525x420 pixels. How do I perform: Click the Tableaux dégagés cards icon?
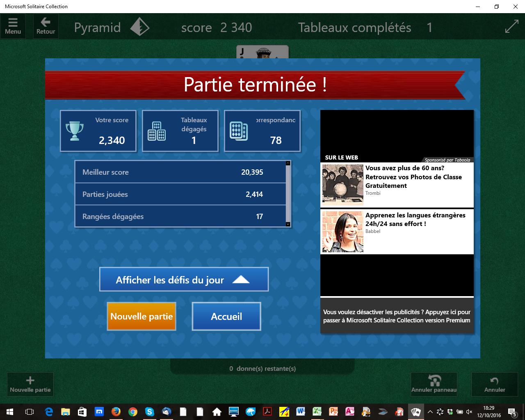[x=157, y=131]
